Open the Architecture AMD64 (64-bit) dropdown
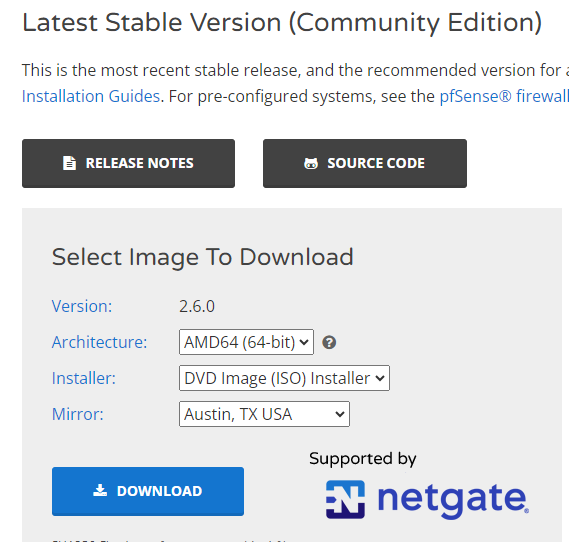 (246, 342)
